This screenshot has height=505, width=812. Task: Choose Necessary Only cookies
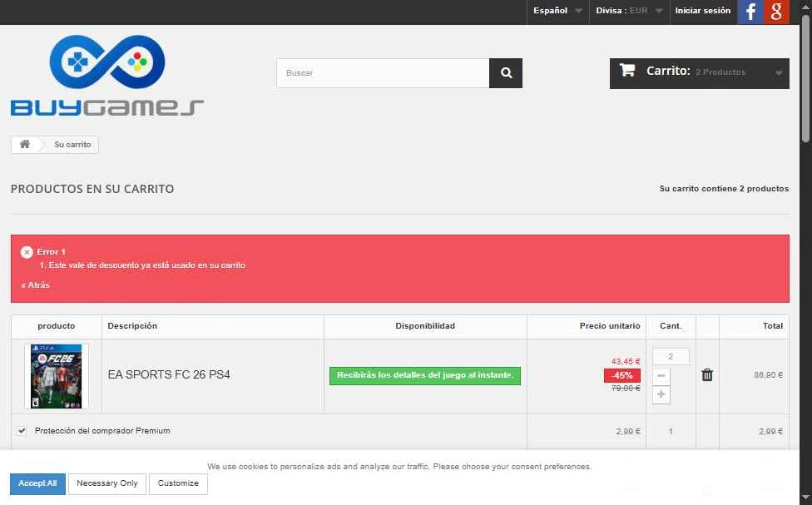pos(107,483)
